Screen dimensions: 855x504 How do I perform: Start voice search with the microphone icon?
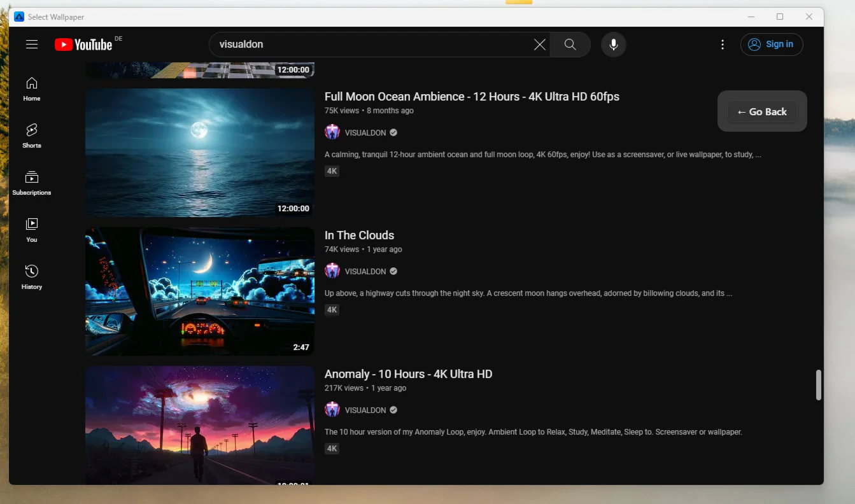click(x=614, y=45)
